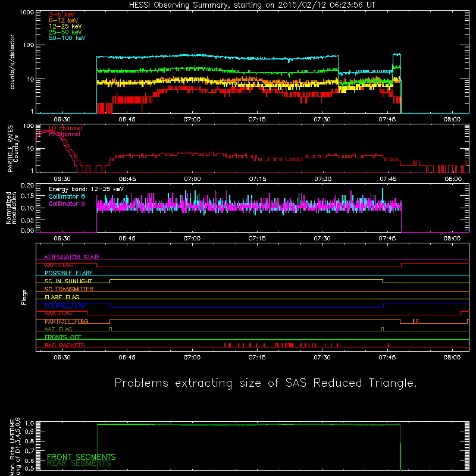Select the 25-50 keV legend label
The image size is (476, 476).
[x=65, y=32]
